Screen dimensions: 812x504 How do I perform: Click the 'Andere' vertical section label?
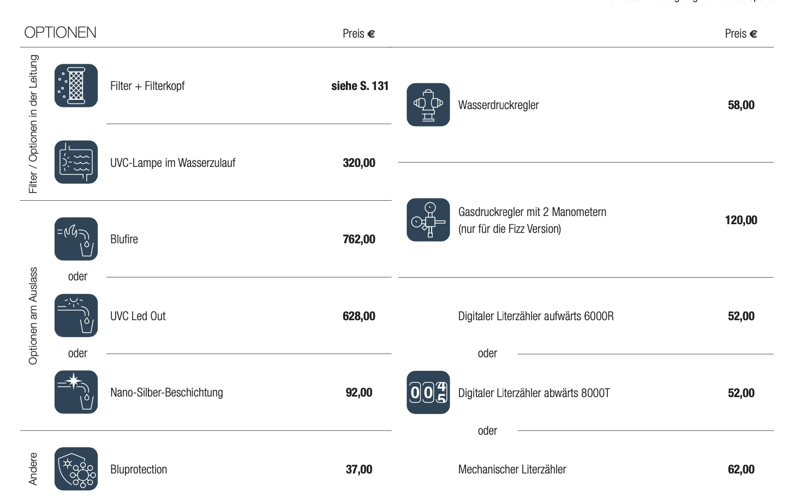[x=33, y=469]
